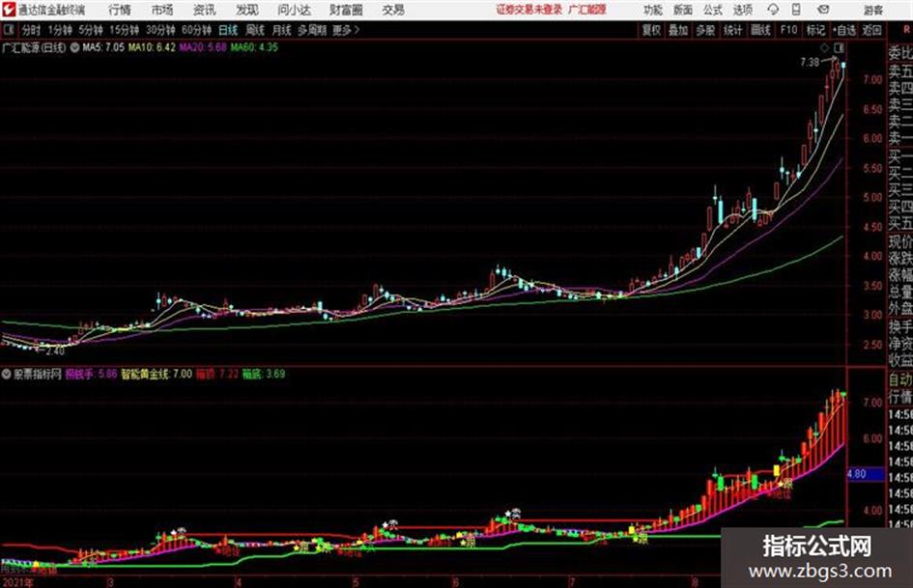
Task: Open the 资讯 menu
Action: [205, 10]
